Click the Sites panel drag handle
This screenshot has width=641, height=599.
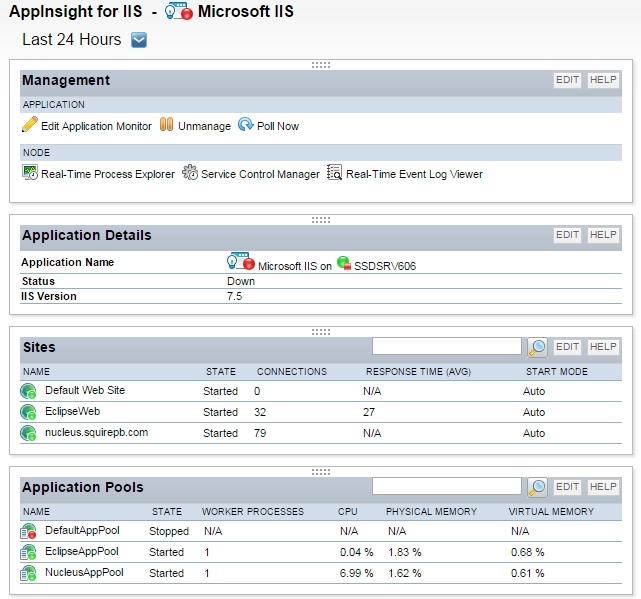pos(321,332)
